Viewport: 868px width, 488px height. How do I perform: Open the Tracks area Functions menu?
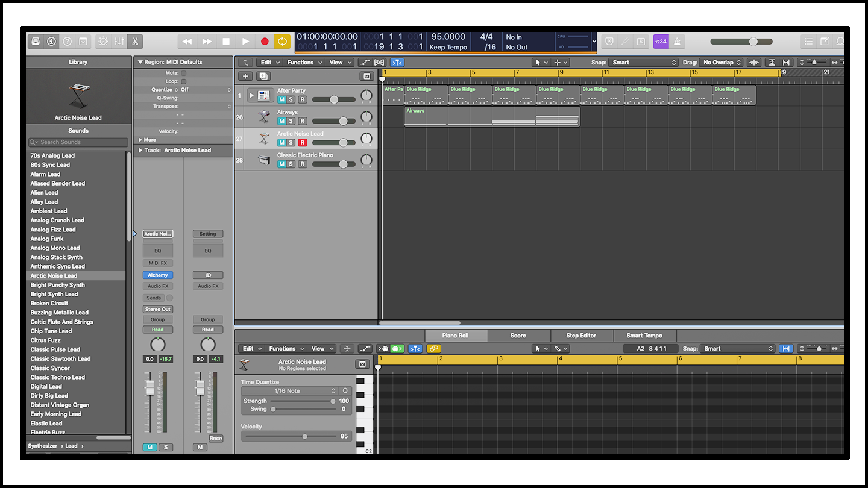point(304,62)
